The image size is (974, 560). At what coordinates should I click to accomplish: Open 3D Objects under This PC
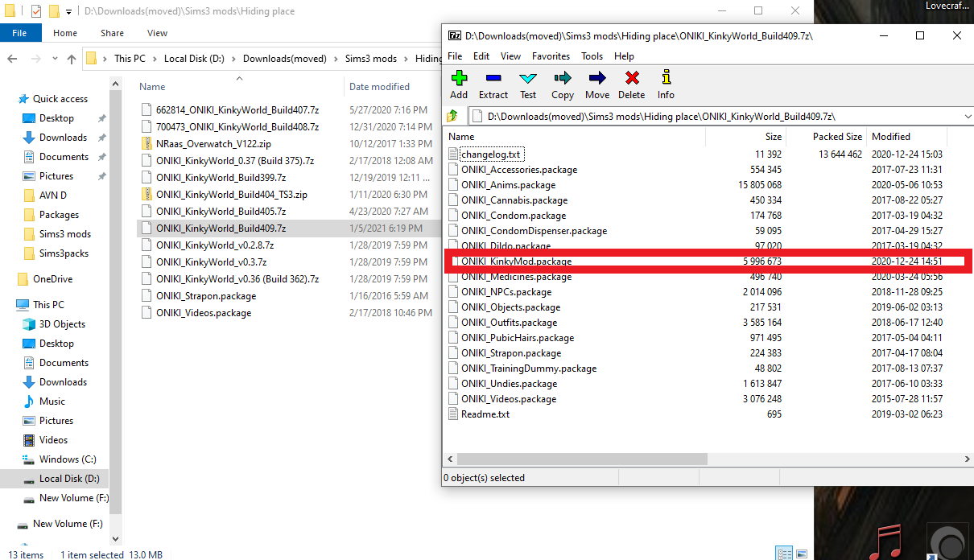(x=62, y=324)
